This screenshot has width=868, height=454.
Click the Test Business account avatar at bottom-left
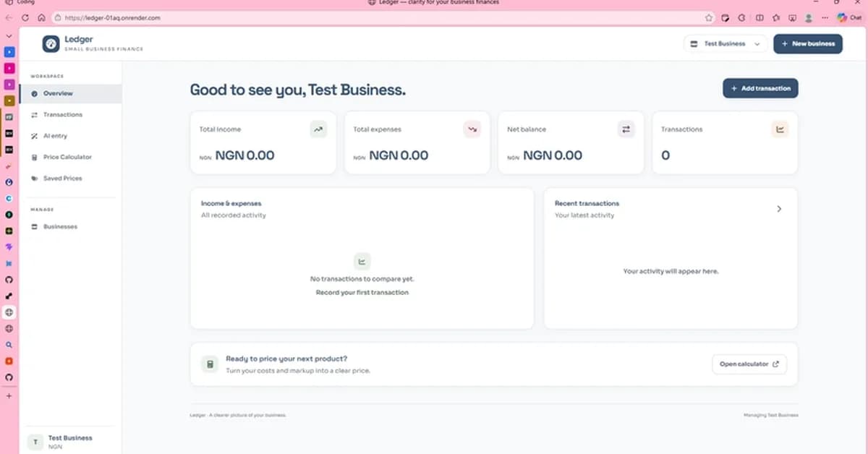coord(35,442)
